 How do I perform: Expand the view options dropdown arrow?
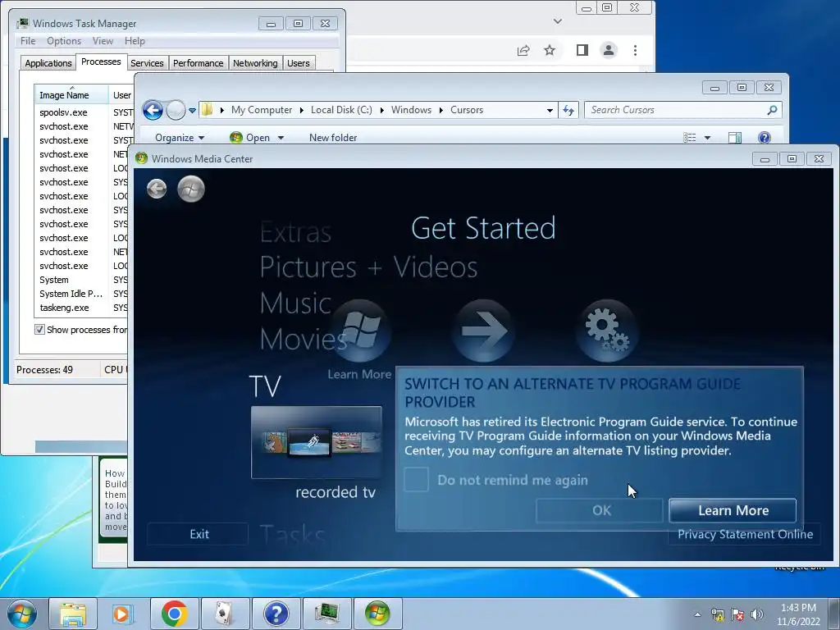(707, 138)
